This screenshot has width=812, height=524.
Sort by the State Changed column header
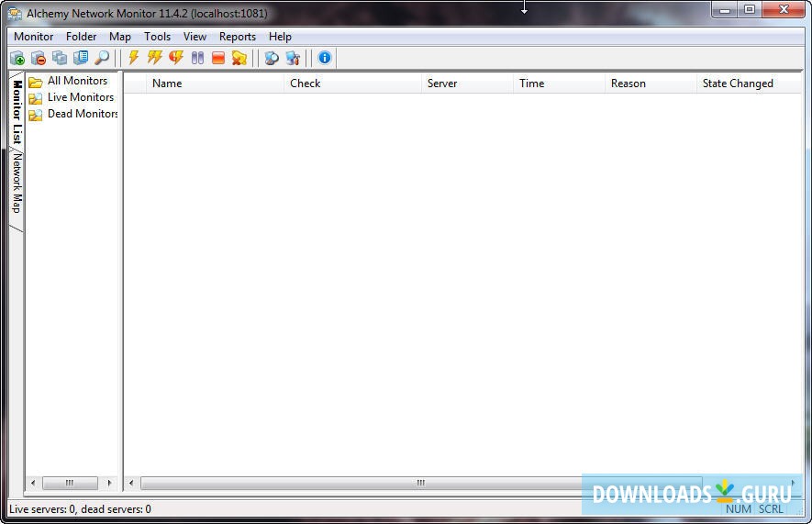(x=749, y=84)
